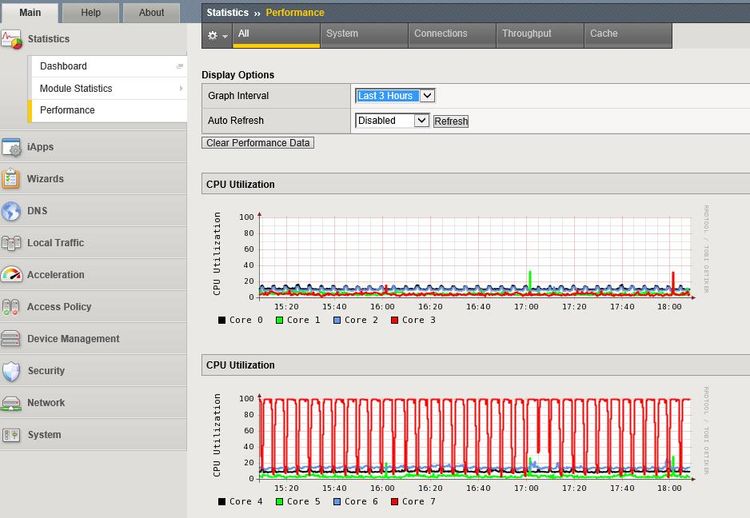750x518 pixels.
Task: Open Acceleration using the gauge icon
Action: click(x=12, y=275)
